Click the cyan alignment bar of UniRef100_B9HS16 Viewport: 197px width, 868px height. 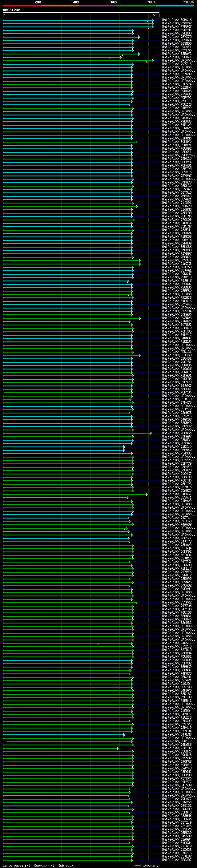pyautogui.click(x=78, y=20)
